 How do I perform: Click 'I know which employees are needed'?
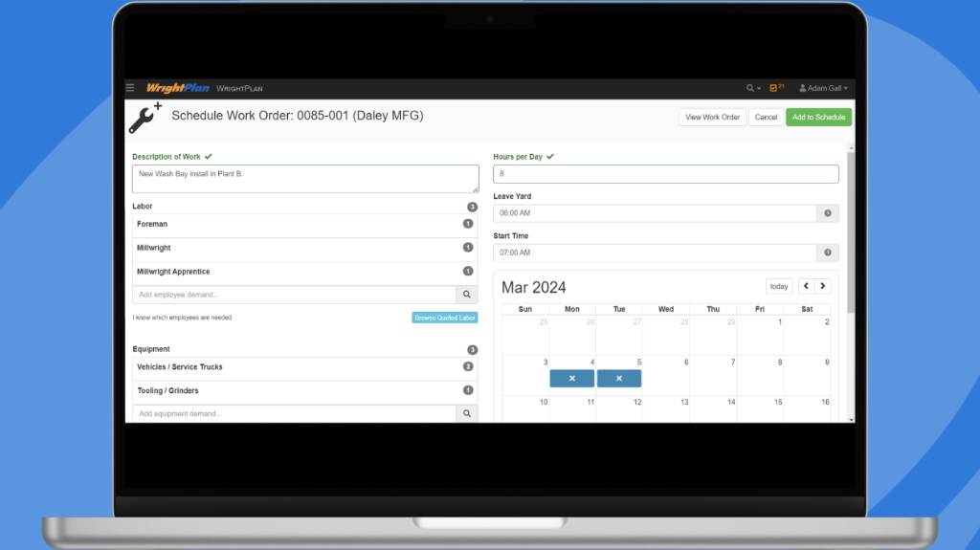[x=182, y=318]
